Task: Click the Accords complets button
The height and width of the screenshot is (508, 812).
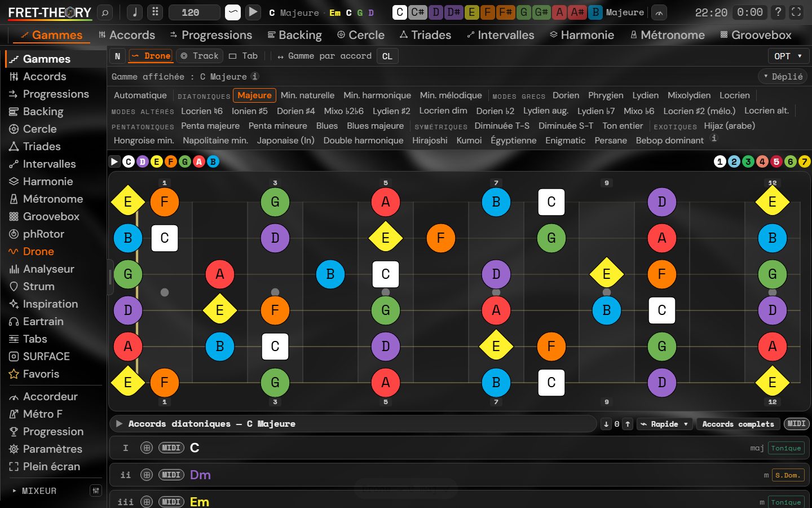Action: coord(738,424)
